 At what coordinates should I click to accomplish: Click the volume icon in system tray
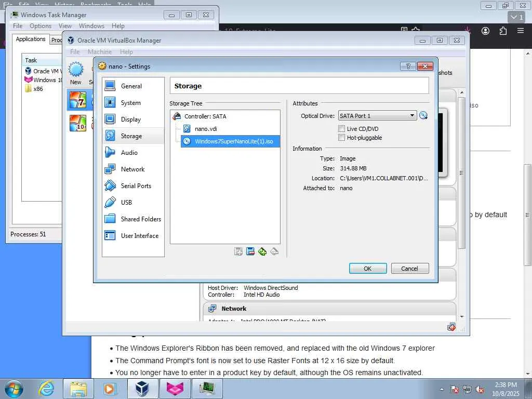point(480,390)
